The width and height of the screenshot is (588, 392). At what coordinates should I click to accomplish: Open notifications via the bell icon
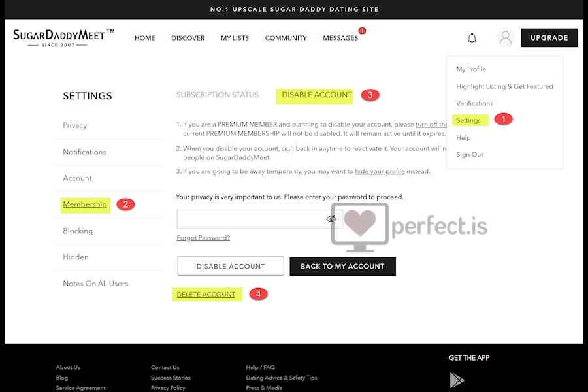[x=472, y=37]
